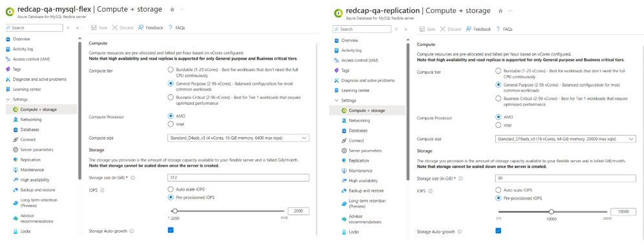Image resolution: width=644 pixels, height=245 pixels.
Task: Select Business Critical tier in redcap-qa-mysql-flex pane
Action: pyautogui.click(x=171, y=98)
